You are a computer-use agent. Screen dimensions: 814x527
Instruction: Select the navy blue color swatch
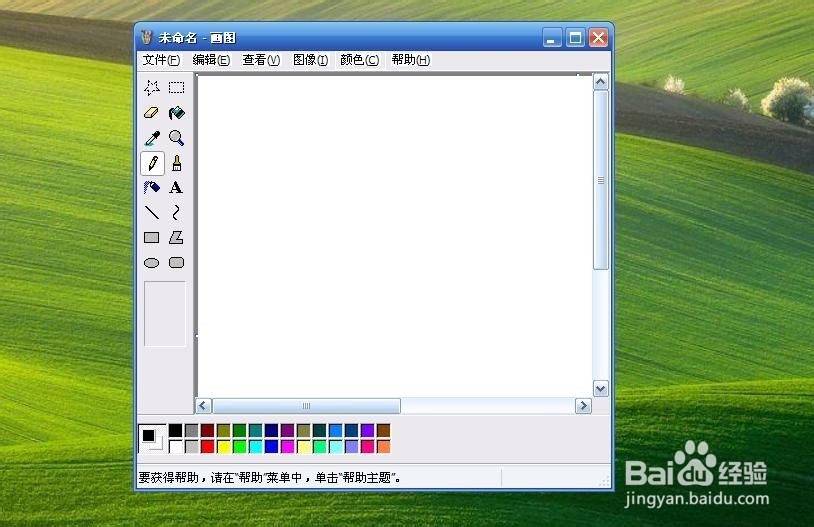[272, 430]
